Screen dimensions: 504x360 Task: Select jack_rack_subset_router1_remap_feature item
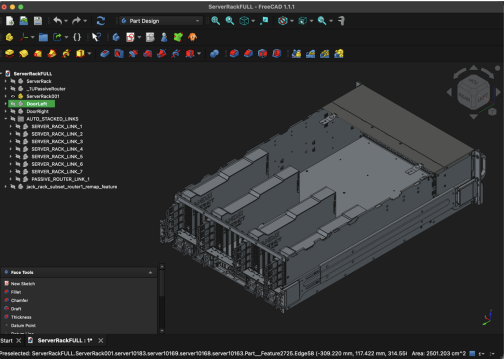coord(71,187)
